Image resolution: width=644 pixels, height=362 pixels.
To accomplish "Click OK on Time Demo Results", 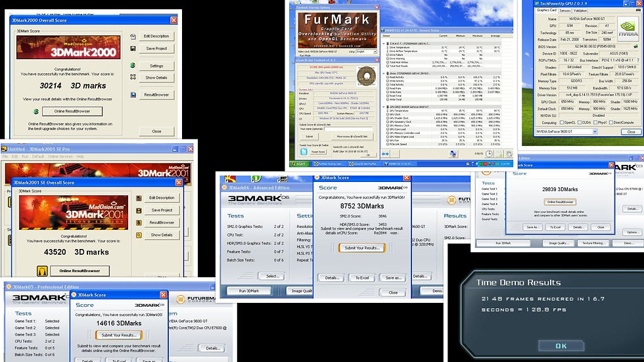I will [x=561, y=346].
